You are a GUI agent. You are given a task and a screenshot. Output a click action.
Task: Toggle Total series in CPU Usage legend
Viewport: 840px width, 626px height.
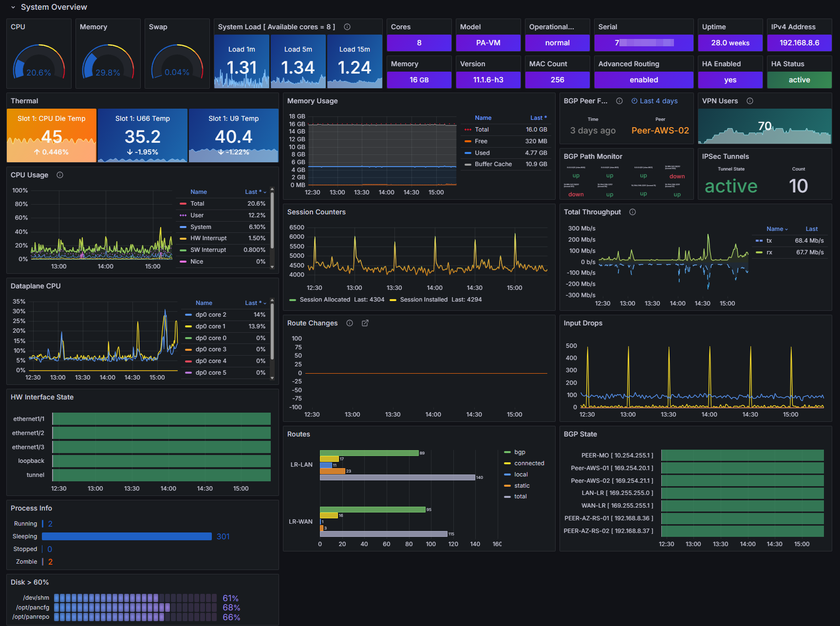tap(197, 204)
